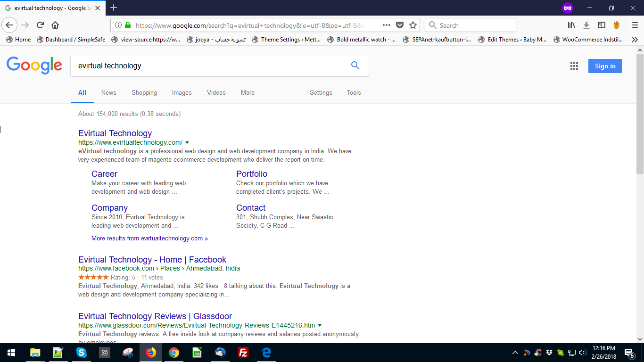
Task: Show more bookmarks with the chevron
Action: click(635, 40)
